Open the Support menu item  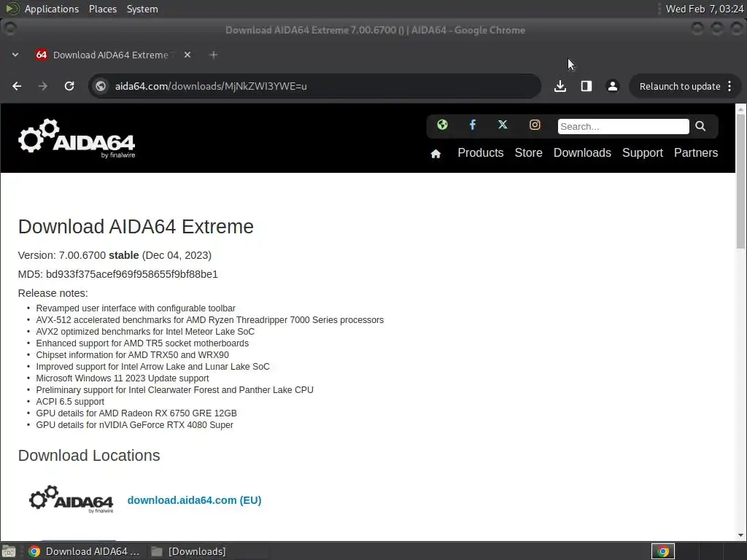pyautogui.click(x=642, y=153)
